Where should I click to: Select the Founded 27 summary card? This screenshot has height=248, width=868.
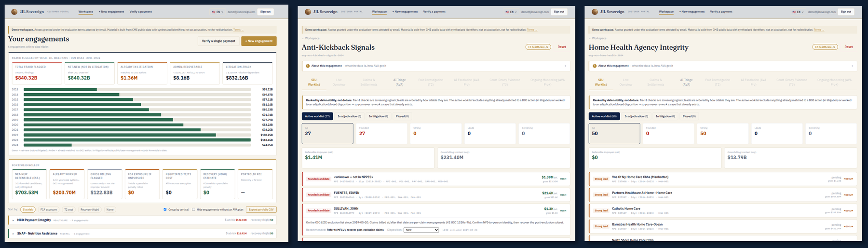(381, 134)
